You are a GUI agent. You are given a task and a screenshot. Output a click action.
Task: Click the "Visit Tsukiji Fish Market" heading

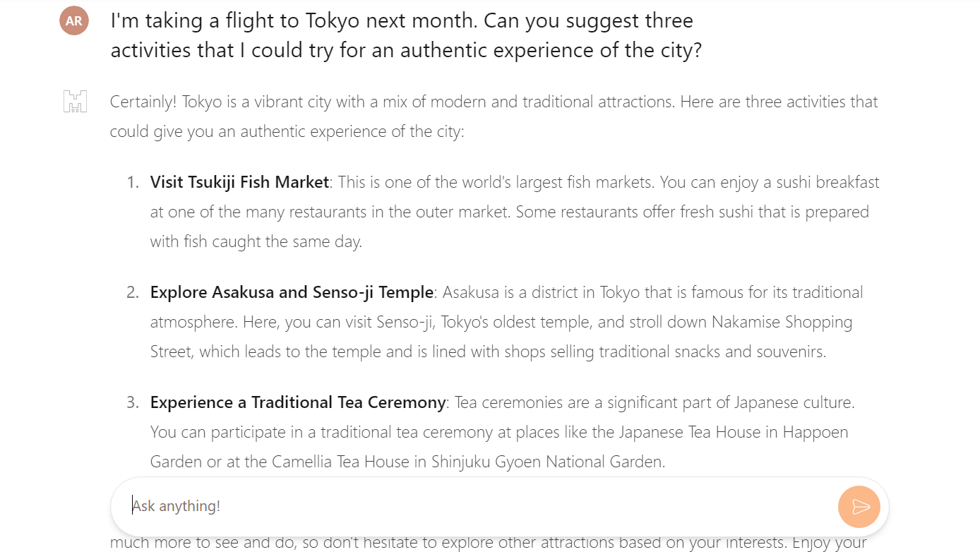click(239, 182)
